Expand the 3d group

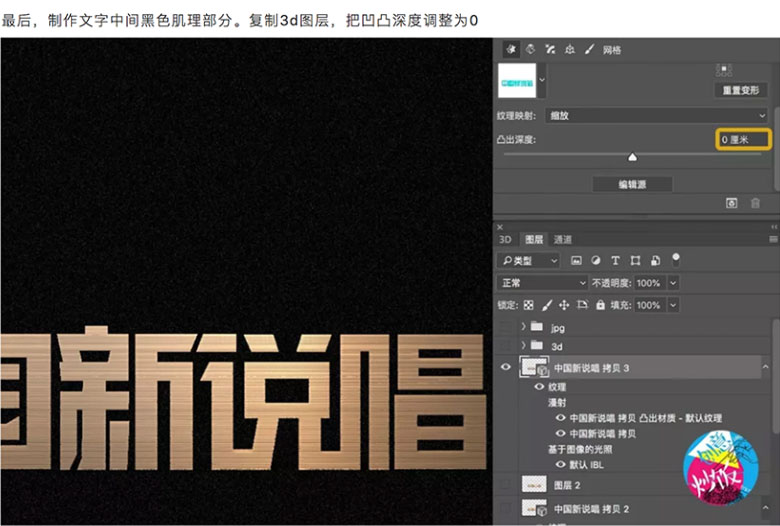point(523,345)
